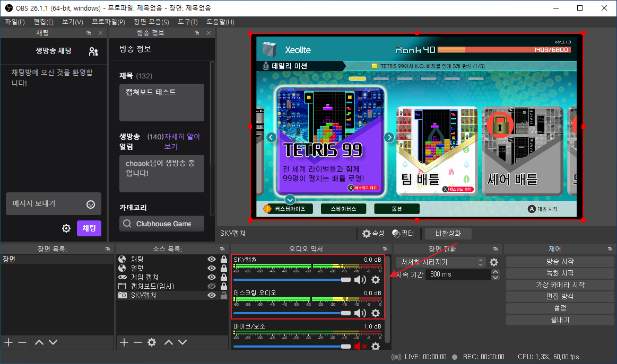Start recording with 녹화 시작
This screenshot has width=617, height=364.
[x=560, y=273]
